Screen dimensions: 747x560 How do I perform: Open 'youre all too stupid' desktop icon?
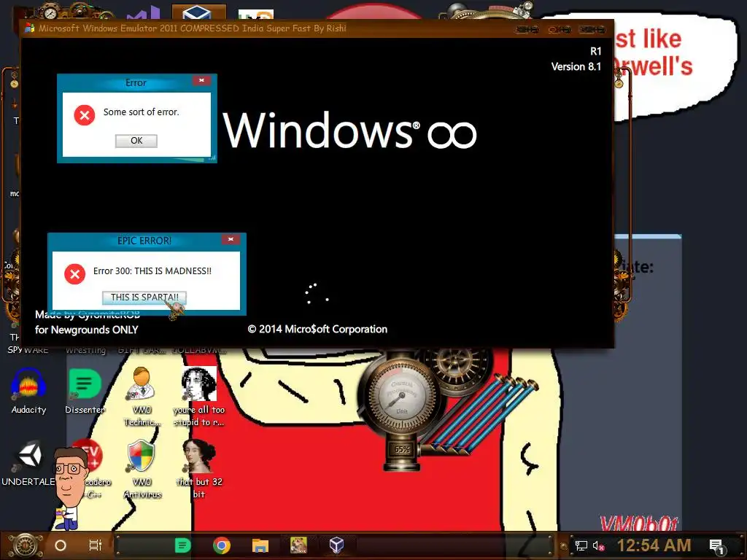(x=198, y=396)
